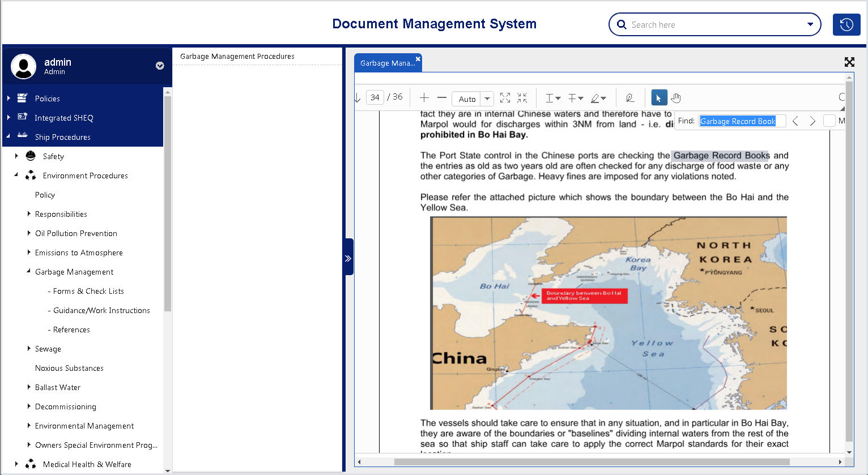
Task: Click the Find text field
Action: click(742, 121)
